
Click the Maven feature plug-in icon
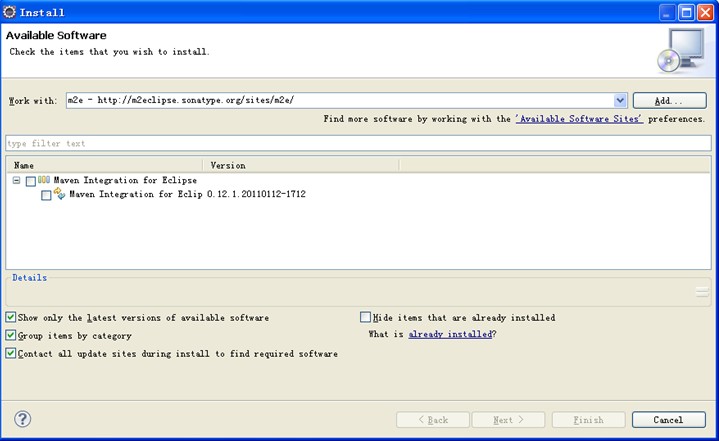[x=60, y=193]
